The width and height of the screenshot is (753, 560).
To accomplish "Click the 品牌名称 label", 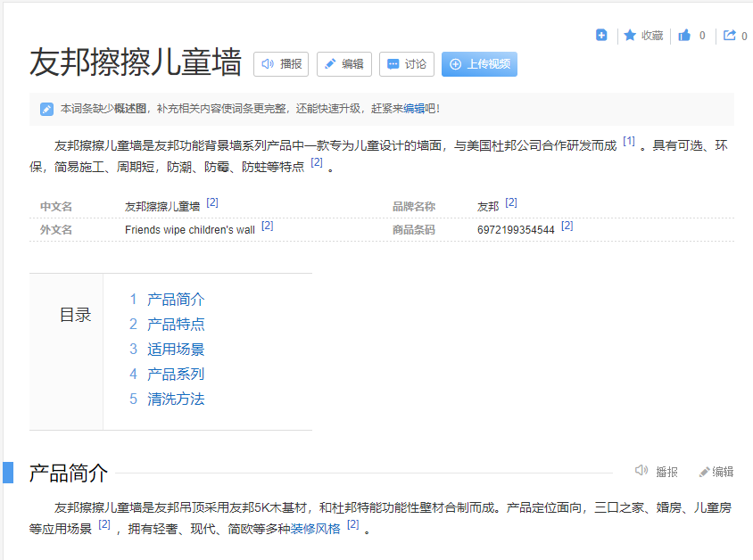I will click(x=414, y=207).
